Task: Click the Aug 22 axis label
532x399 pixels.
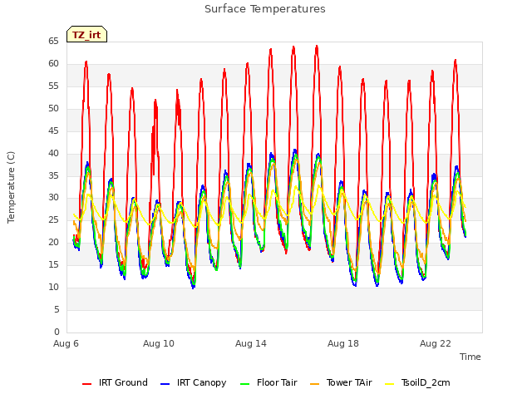Action: [436, 343]
